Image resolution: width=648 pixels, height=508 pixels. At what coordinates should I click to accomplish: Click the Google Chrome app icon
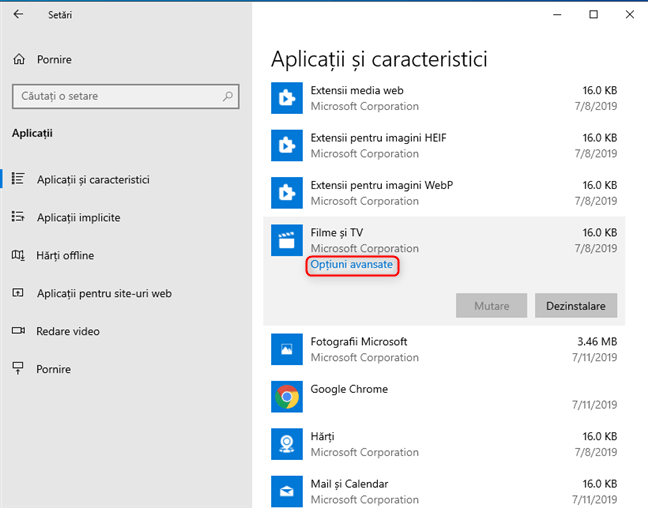coord(287,397)
